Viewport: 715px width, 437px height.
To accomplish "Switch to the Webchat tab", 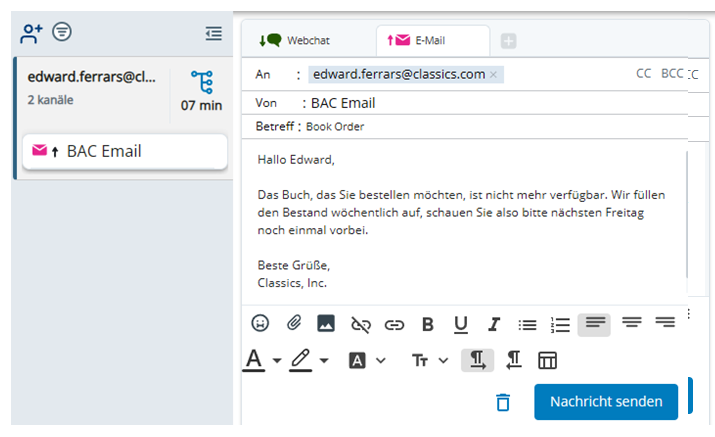I will [294, 41].
